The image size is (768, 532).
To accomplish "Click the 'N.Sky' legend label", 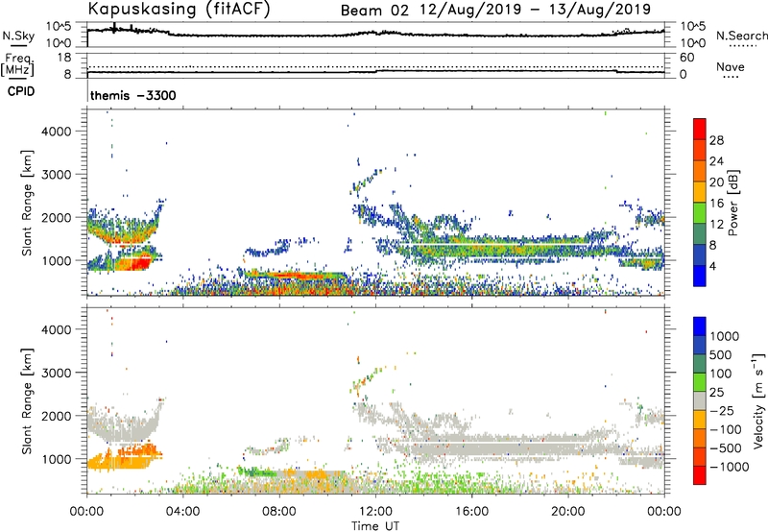I will 18,36.
